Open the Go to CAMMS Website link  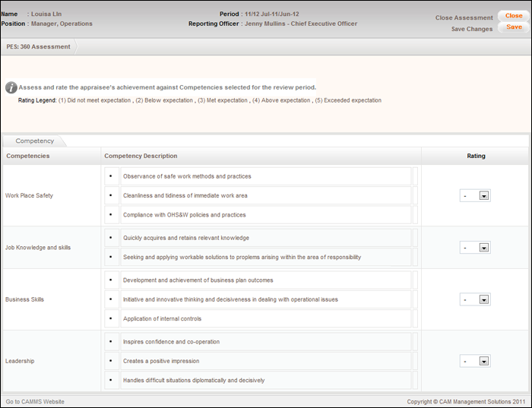[35, 401]
